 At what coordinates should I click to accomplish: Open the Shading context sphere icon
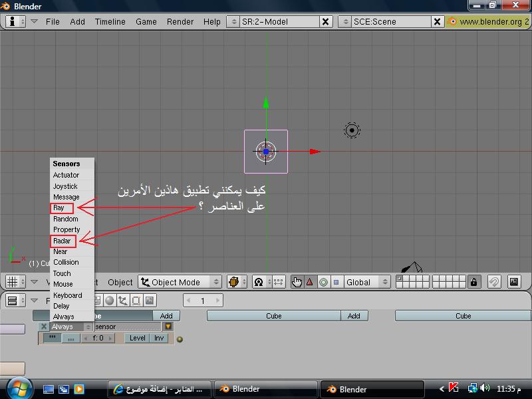point(110,301)
